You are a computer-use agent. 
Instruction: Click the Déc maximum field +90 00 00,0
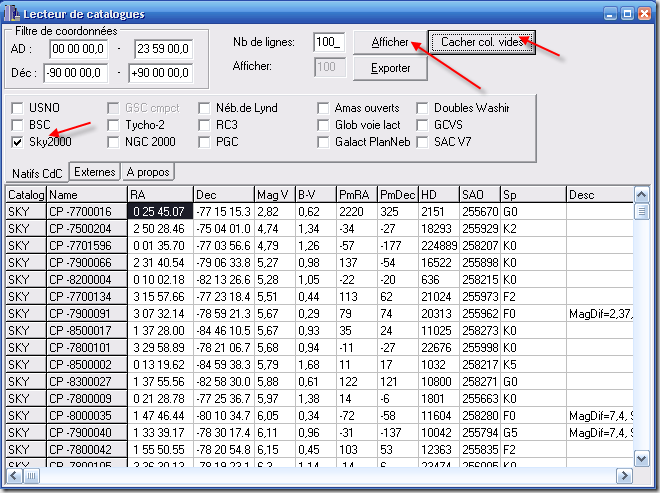point(160,73)
